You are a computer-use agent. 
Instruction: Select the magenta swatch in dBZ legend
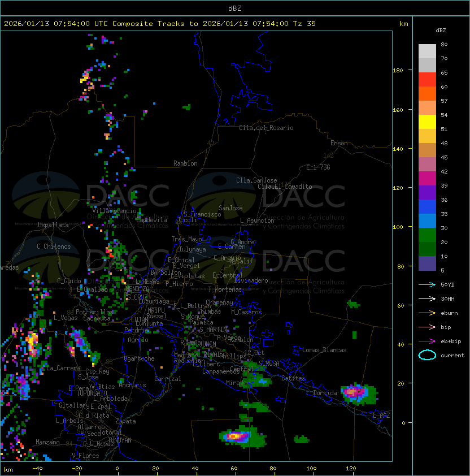pyautogui.click(x=427, y=178)
